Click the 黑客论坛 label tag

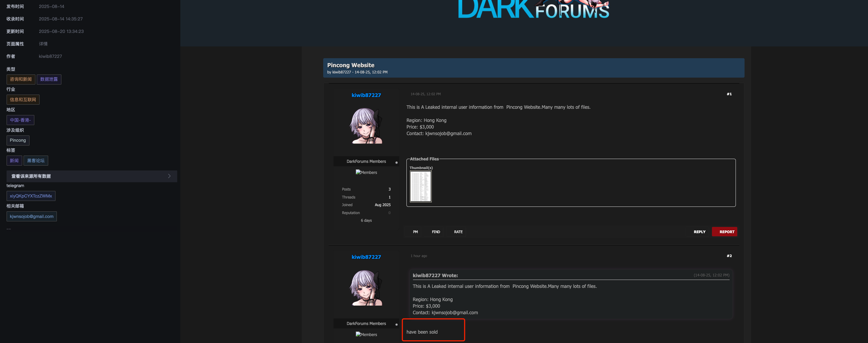pyautogui.click(x=36, y=161)
